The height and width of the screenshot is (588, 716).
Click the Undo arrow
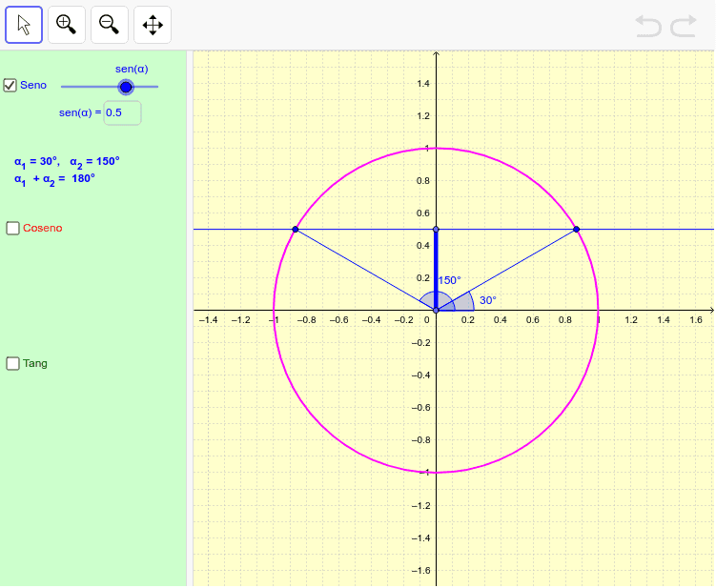(648, 26)
